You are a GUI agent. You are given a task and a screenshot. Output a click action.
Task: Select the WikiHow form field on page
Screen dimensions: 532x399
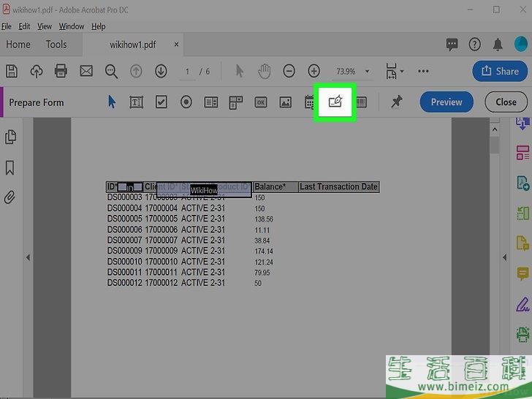click(x=204, y=190)
